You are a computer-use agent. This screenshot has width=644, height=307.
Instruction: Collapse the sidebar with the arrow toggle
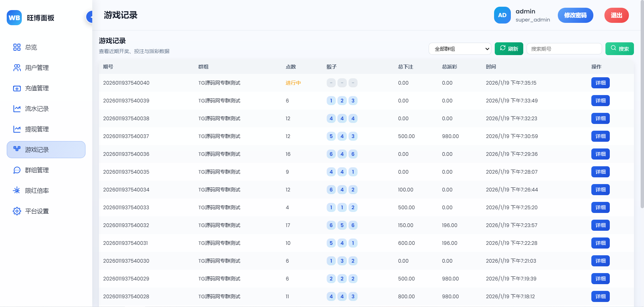(x=90, y=17)
